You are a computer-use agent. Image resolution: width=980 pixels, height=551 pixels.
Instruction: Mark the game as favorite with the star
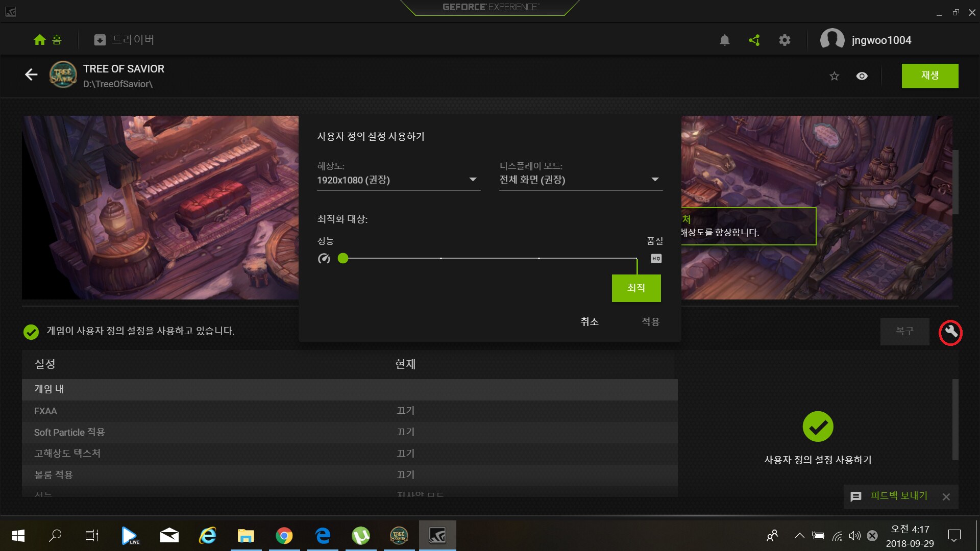point(834,76)
